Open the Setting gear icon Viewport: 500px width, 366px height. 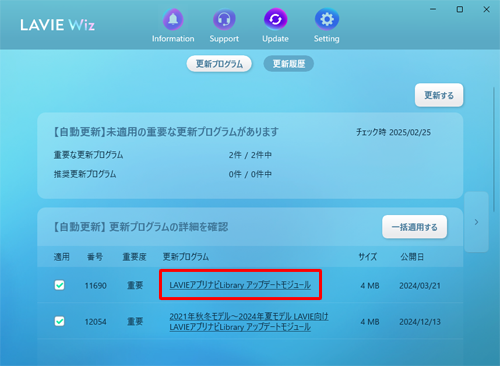(327, 20)
